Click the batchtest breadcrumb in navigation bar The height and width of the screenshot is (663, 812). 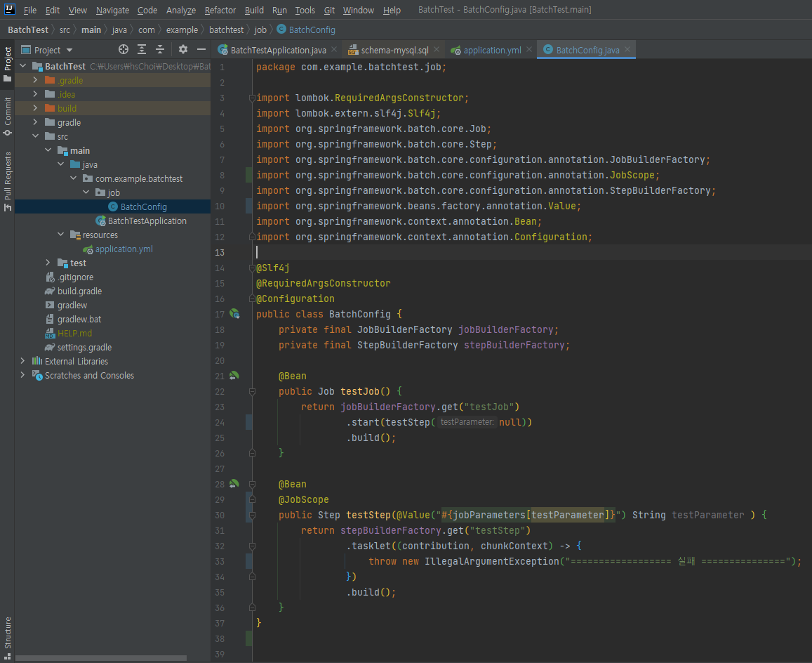coord(226,29)
